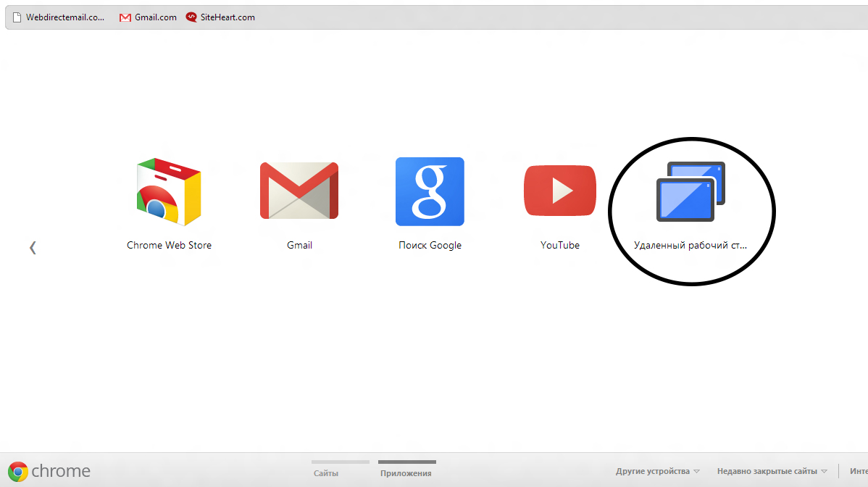Launch the Gmail app icon
The height and width of the screenshot is (487, 868).
(x=299, y=191)
